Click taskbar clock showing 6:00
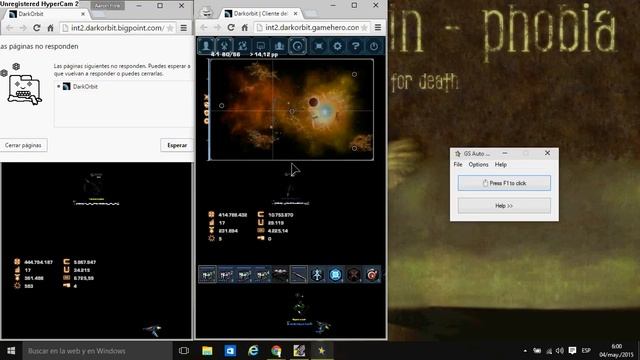640x360 pixels. (x=616, y=351)
